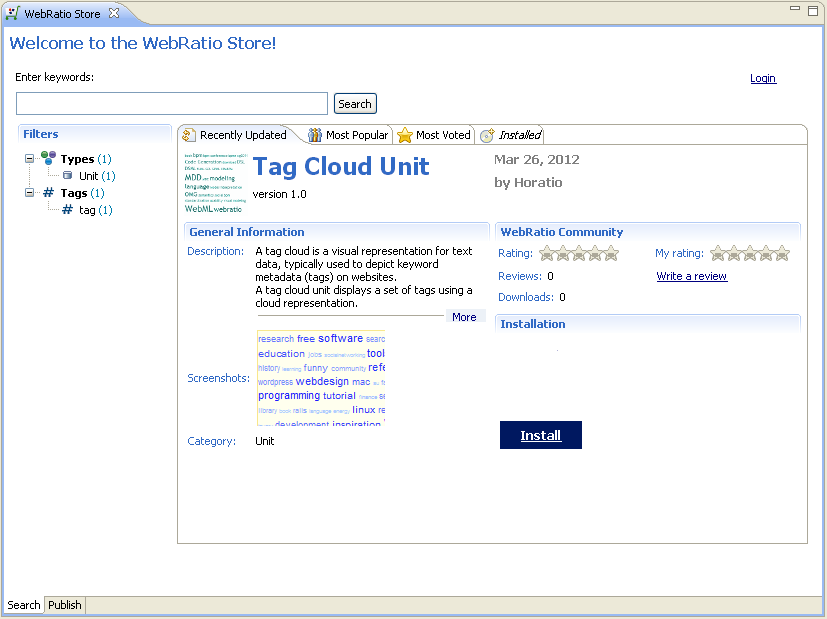Set My rating to two stars
The image size is (827, 619).
click(734, 254)
